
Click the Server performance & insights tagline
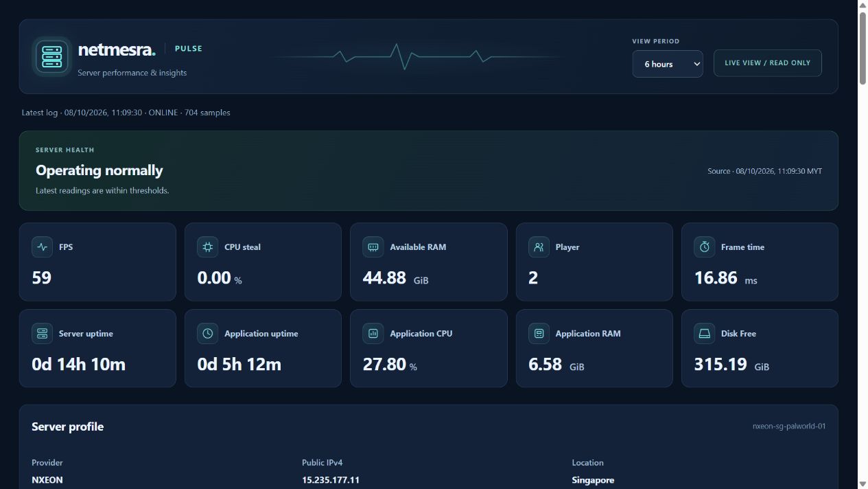tap(132, 73)
